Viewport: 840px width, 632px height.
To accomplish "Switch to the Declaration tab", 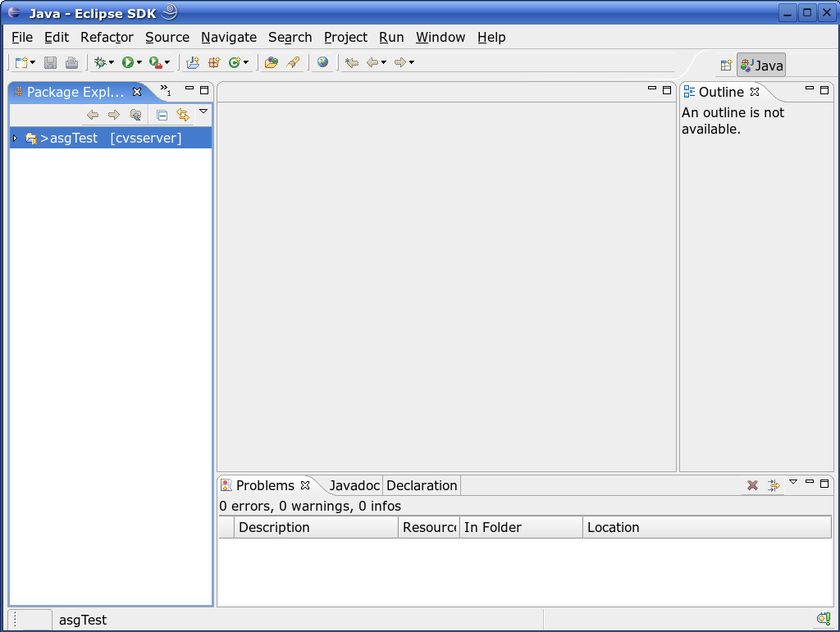I will (422, 485).
